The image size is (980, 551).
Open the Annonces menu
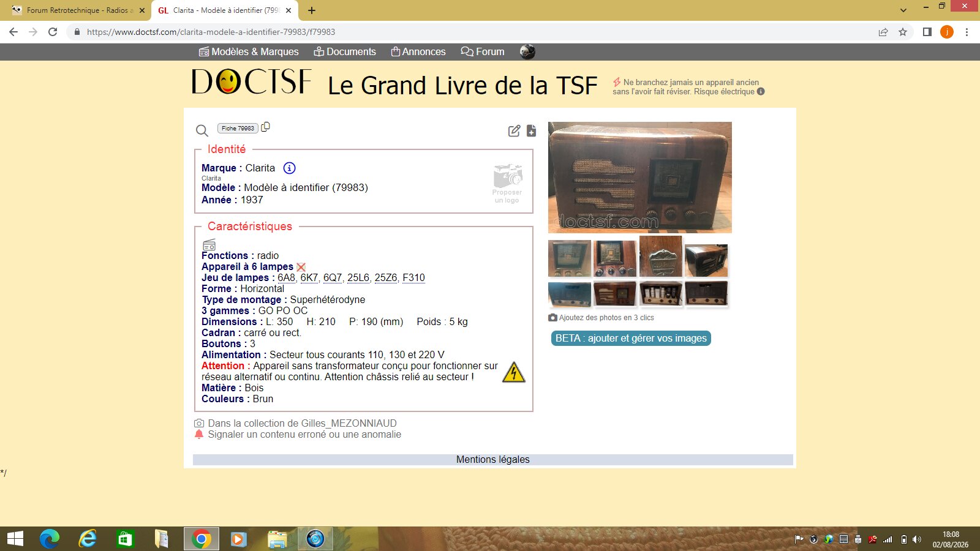click(x=418, y=52)
